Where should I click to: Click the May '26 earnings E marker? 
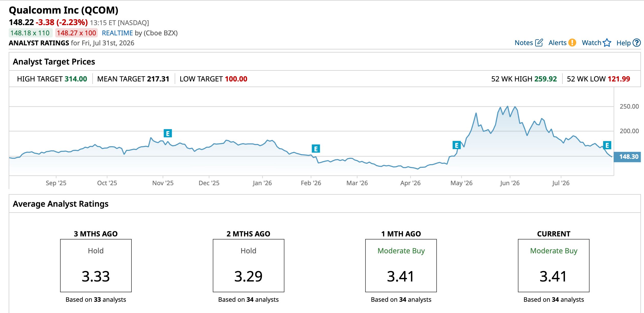coord(457,145)
